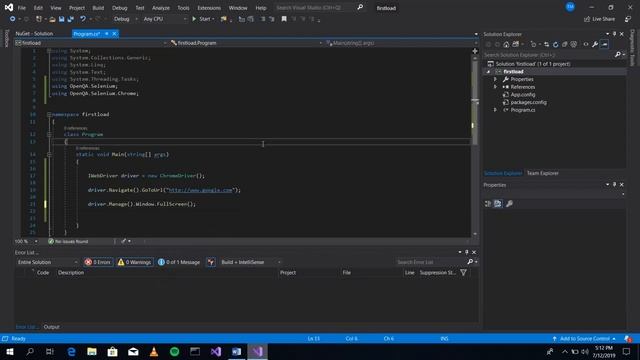Expand the Program.cs node in Solution Explorer
640x360 pixels.
point(496,110)
